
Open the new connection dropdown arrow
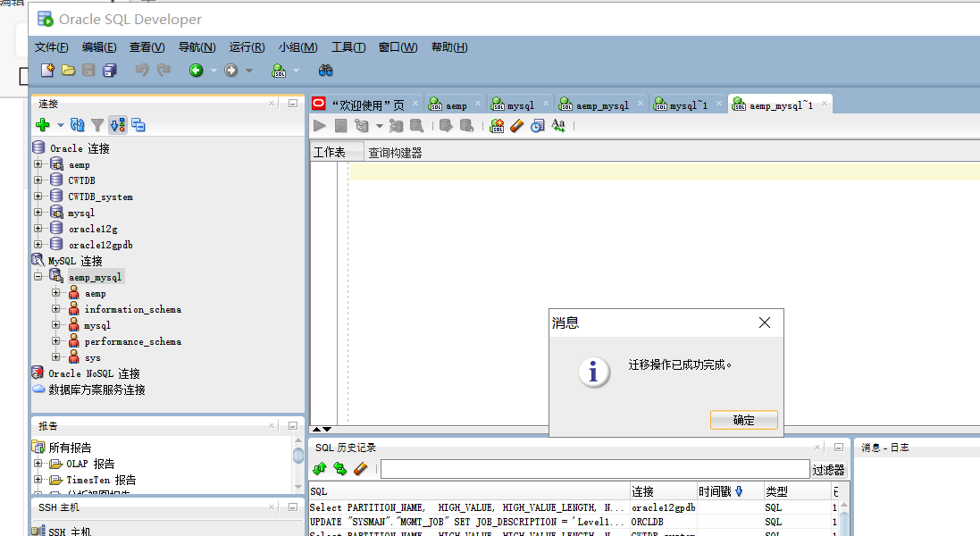[60, 125]
